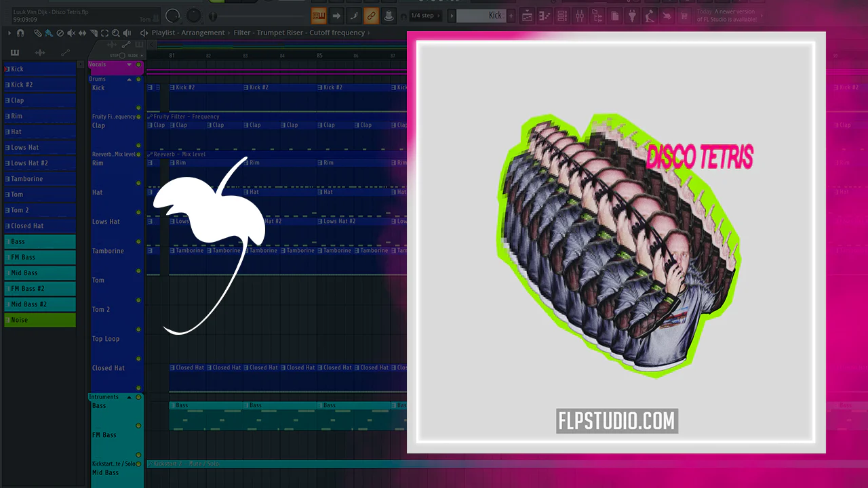The height and width of the screenshot is (488, 868).
Task: Mute the Tamborine track green LED
Action: click(138, 271)
